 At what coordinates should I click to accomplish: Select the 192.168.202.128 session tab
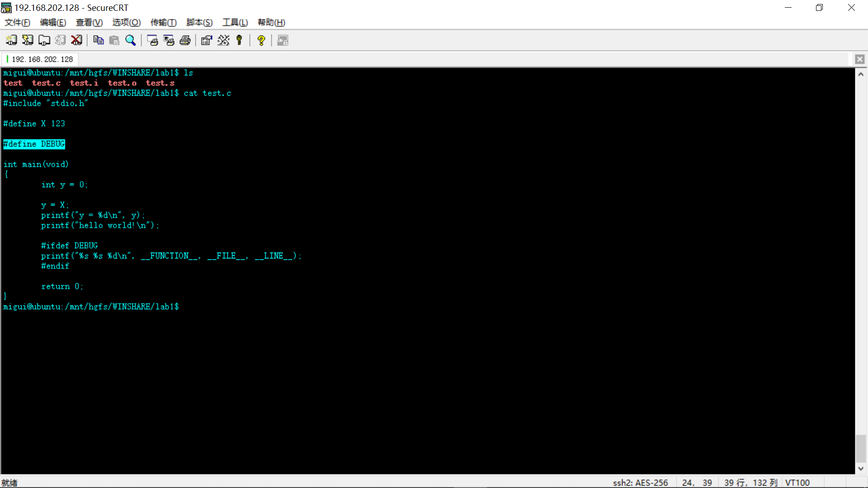pos(42,59)
